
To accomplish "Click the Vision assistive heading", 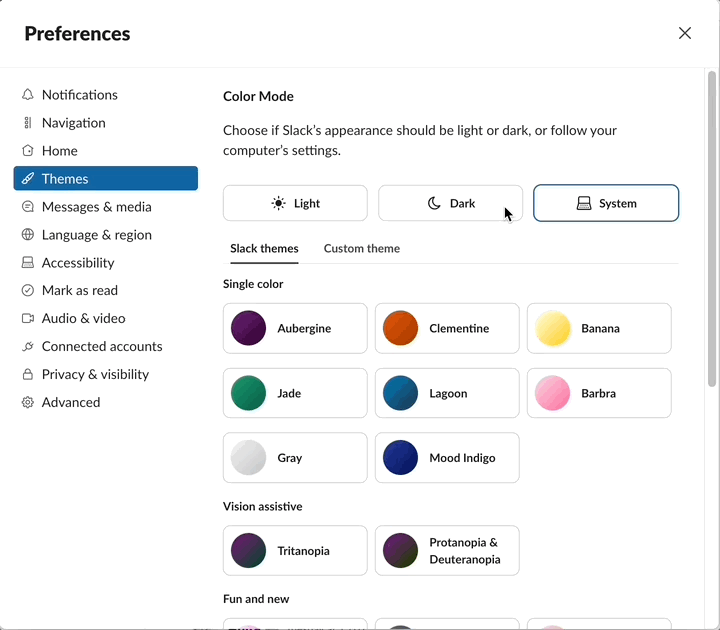I will tap(263, 506).
